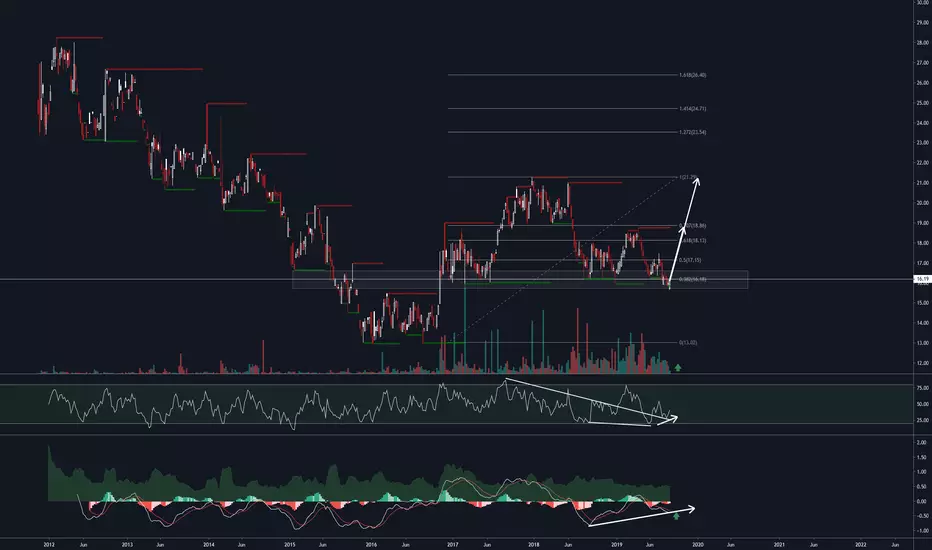Click the 2017 label on time axis
Screen dimensions: 932x550
point(452,545)
